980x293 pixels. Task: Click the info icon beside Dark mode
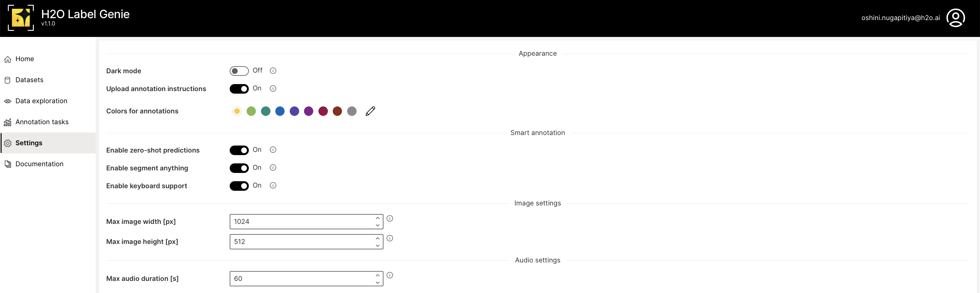(273, 71)
